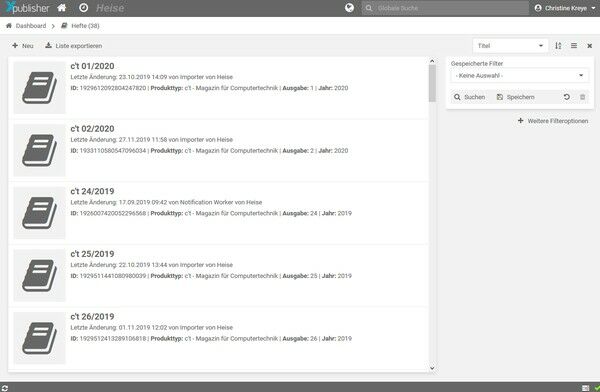This screenshot has width=600, height=392.
Task: Switch list view with lines icon
Action: (574, 46)
